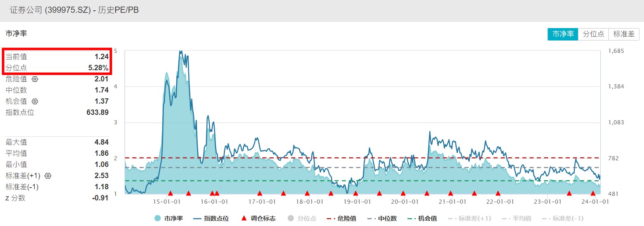The width and height of the screenshot is (644, 226).
Task: Click the rebalance marker at 22-01-01
Action: [498, 193]
